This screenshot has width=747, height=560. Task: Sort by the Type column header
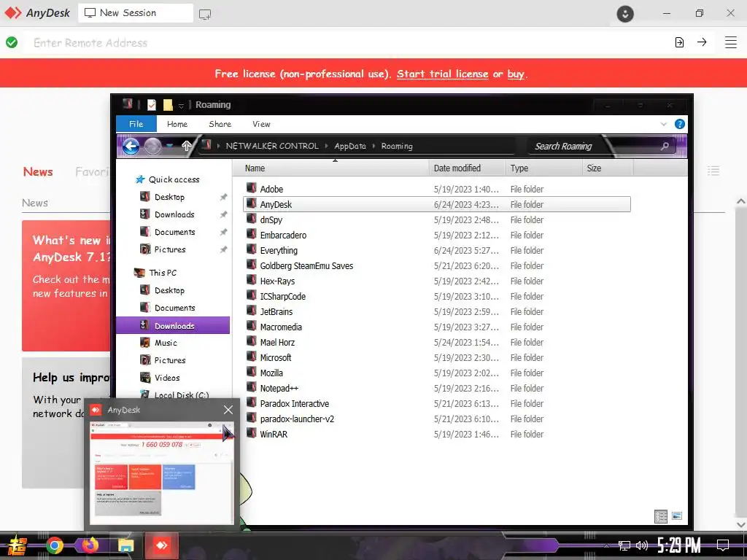[543, 168]
